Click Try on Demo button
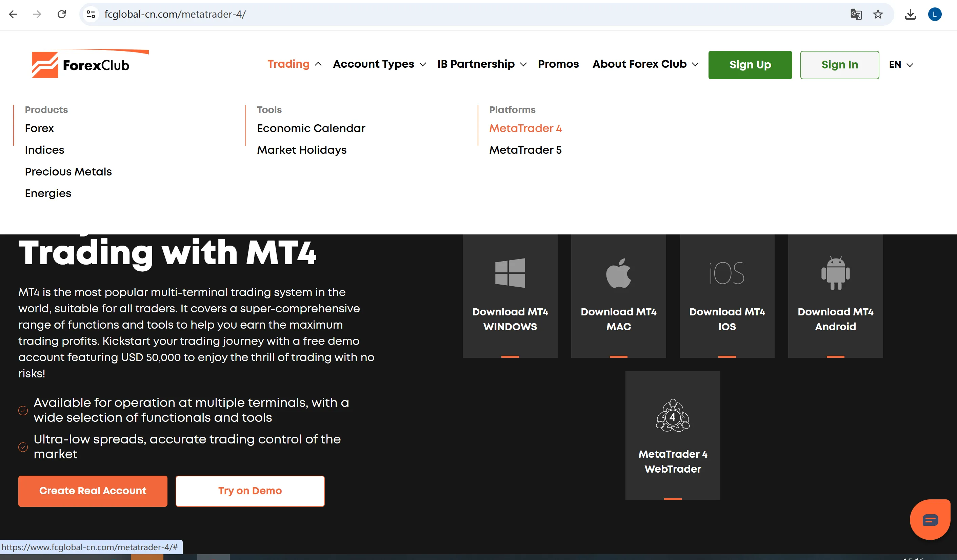Screen dimensions: 957x560 click(250, 491)
